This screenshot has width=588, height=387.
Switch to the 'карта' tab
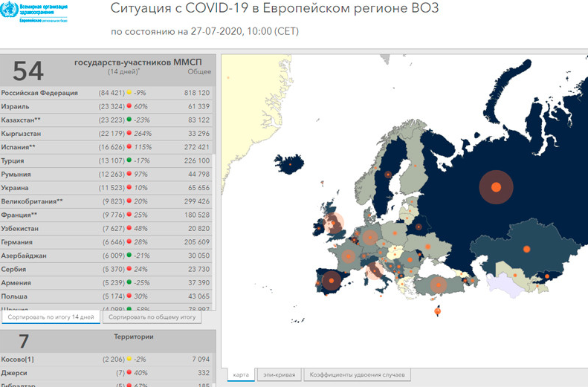tap(239, 375)
